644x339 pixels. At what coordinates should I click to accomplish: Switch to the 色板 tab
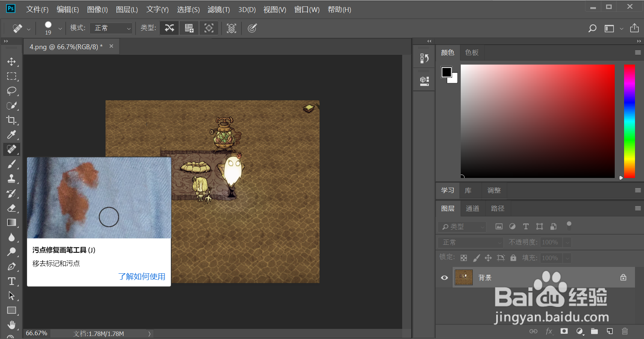click(x=472, y=53)
